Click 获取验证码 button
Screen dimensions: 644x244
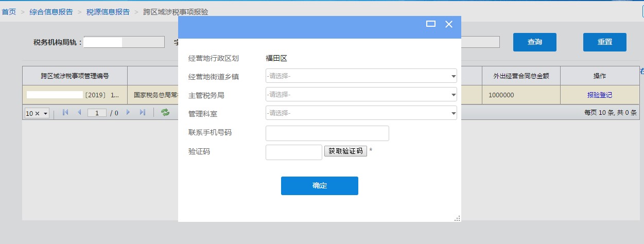(x=345, y=151)
